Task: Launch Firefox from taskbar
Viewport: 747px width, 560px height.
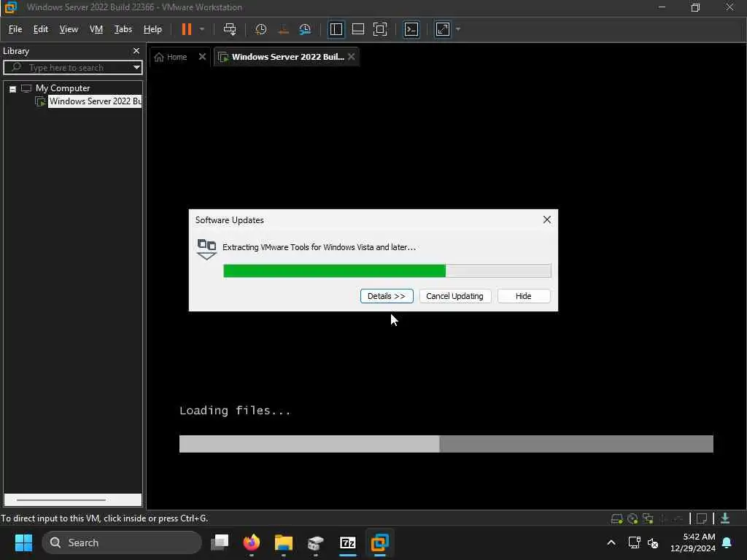Action: pyautogui.click(x=252, y=542)
